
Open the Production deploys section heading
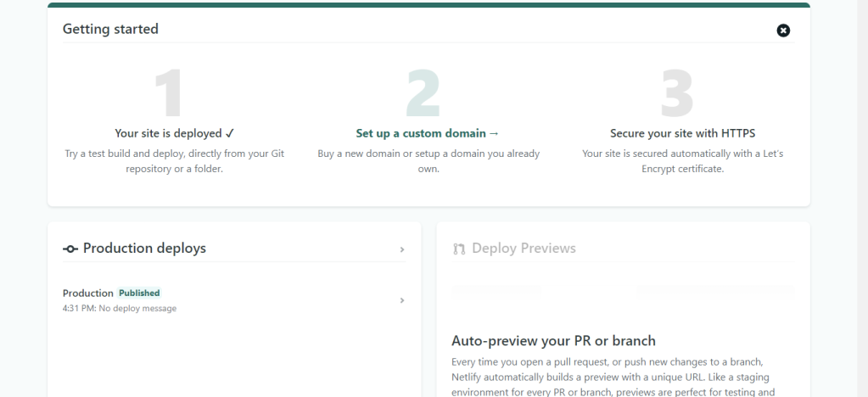[x=144, y=249]
